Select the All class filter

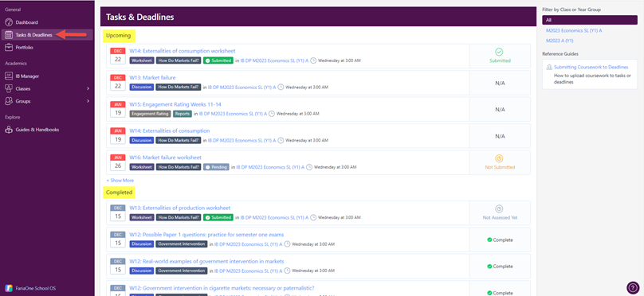[590, 20]
